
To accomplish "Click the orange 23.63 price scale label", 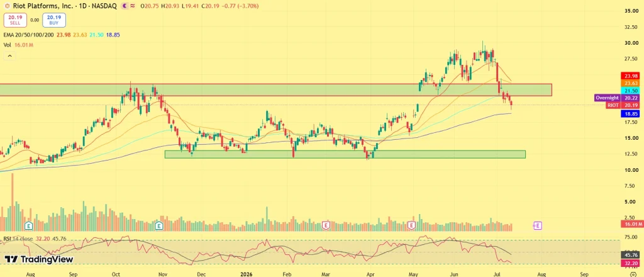I will point(630,84).
